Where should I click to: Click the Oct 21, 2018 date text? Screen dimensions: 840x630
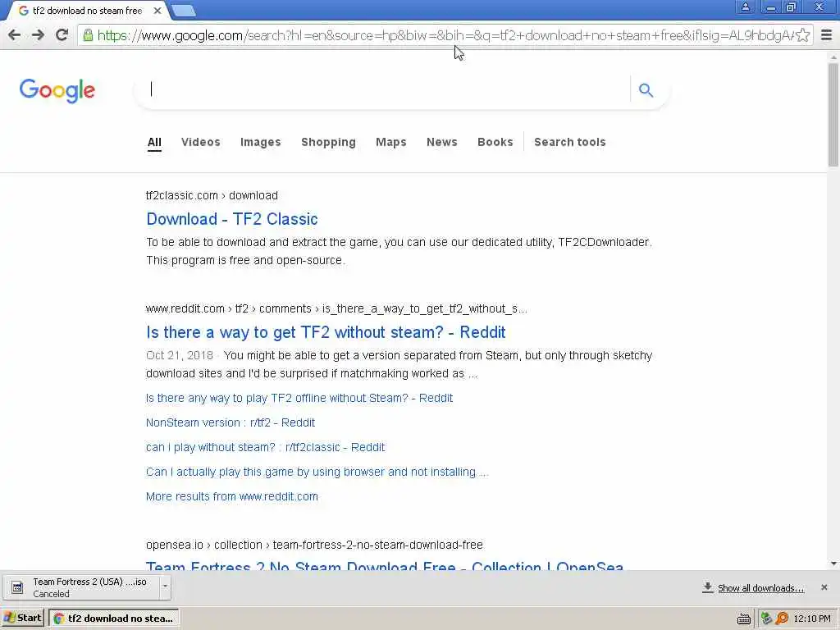point(180,356)
